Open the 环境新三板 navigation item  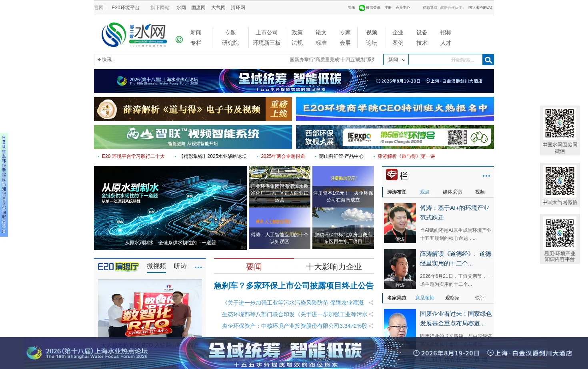click(x=267, y=43)
